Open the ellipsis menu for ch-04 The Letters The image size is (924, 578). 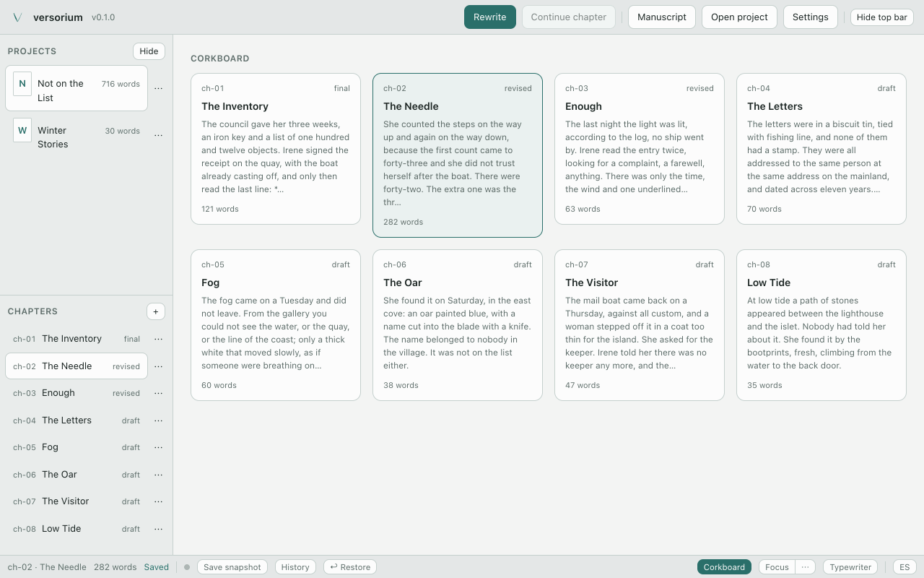(x=159, y=420)
